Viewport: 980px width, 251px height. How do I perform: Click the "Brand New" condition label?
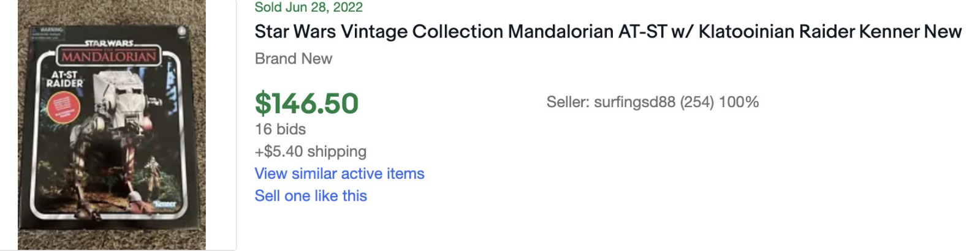click(x=293, y=59)
